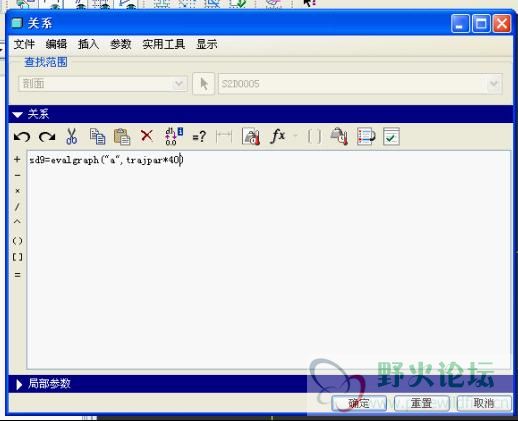Image resolution: width=518 pixels, height=421 pixels.
Task: Collapse the 关系 section triangle
Action: (x=17, y=115)
